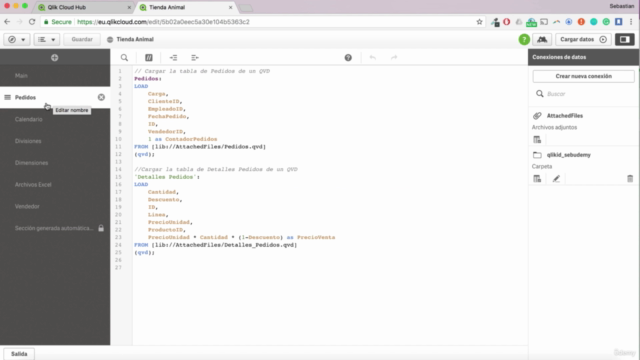Click the 'FechaPedido' field in script
The height and width of the screenshot is (360, 640).
point(167,117)
